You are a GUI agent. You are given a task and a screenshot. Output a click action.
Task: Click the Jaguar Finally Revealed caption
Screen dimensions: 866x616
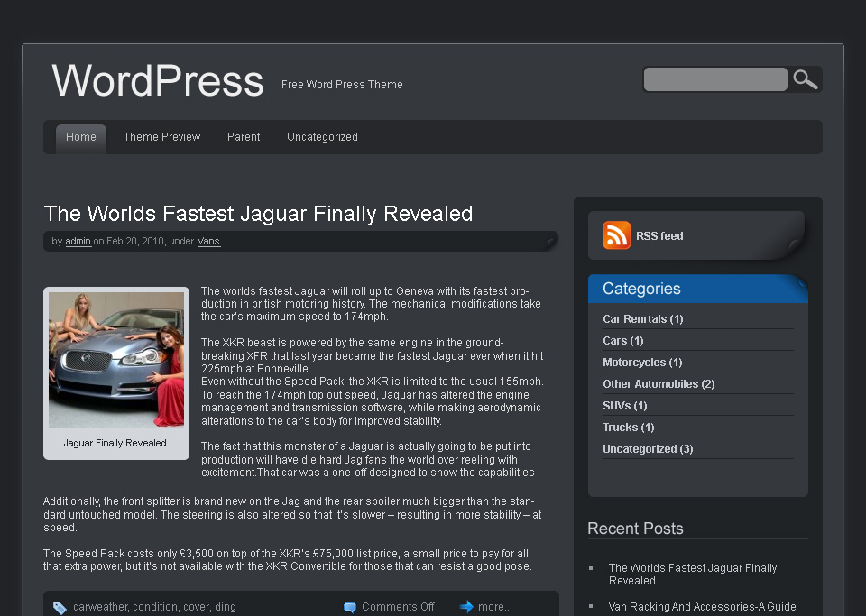[x=115, y=443]
